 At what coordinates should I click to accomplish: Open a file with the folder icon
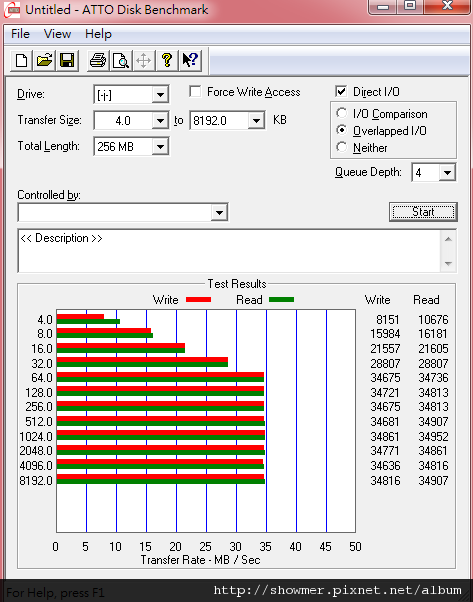point(44,61)
